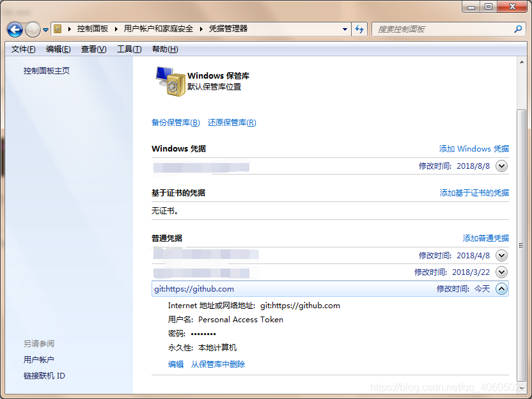Click the scrollbar up arrow
The image size is (532, 399).
coord(522,62)
